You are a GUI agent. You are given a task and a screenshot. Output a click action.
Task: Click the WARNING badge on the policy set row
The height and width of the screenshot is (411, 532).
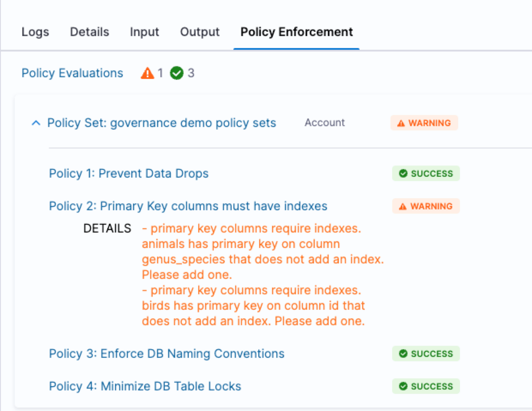point(424,123)
